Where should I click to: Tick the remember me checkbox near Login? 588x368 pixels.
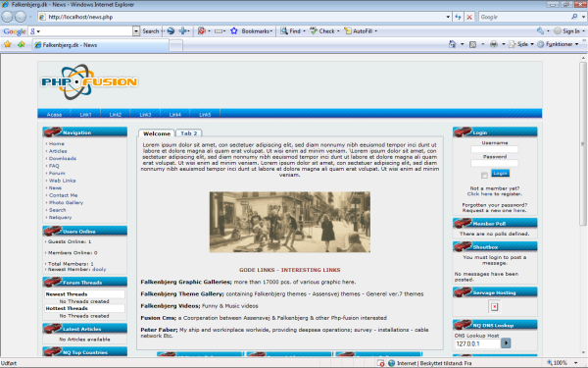point(484,176)
